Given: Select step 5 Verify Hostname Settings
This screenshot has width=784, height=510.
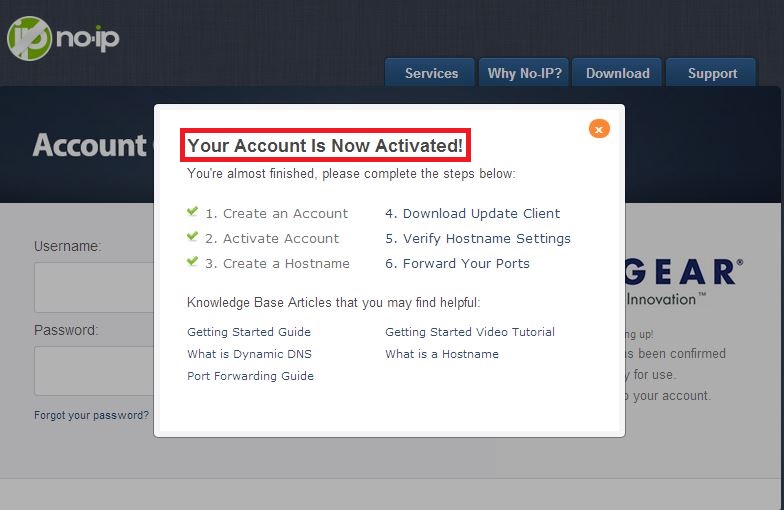Looking at the screenshot, I should (477, 238).
